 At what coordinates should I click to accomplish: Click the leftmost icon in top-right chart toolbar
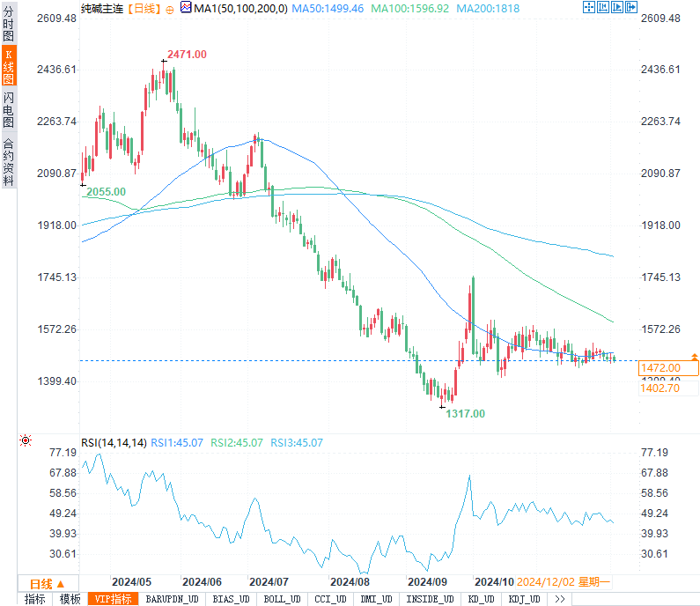tap(589, 8)
